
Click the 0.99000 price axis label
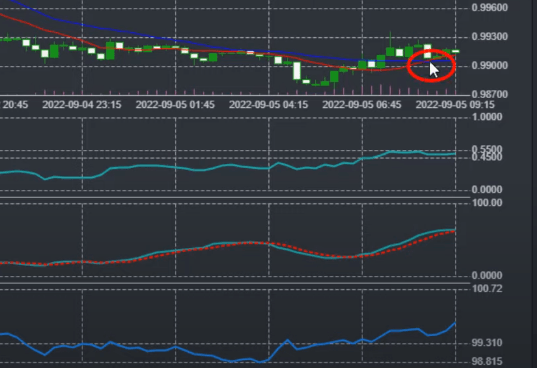point(489,65)
